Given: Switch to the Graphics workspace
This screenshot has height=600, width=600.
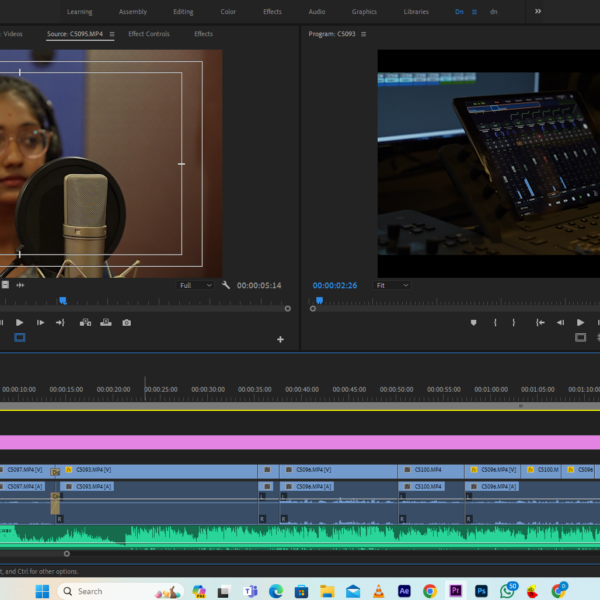Looking at the screenshot, I should tap(364, 12).
